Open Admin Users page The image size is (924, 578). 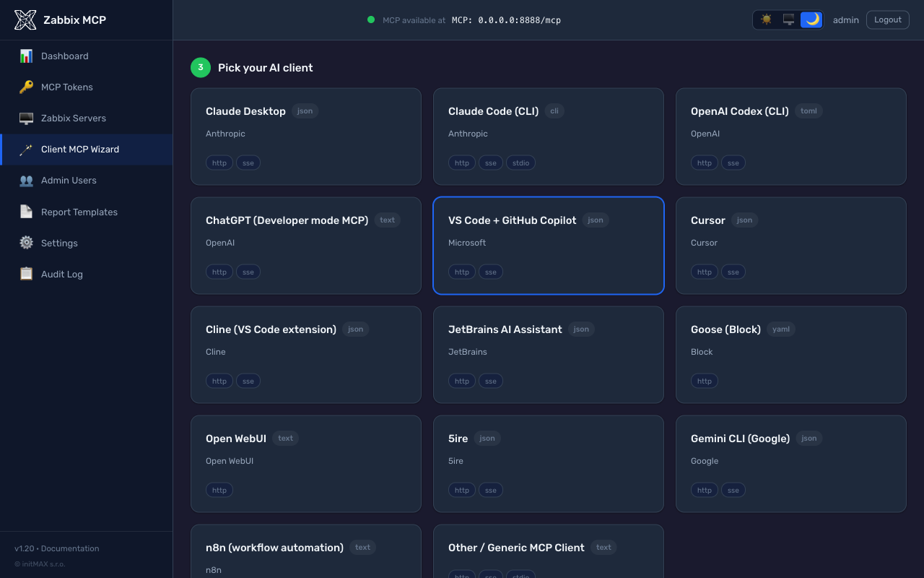coord(87,180)
